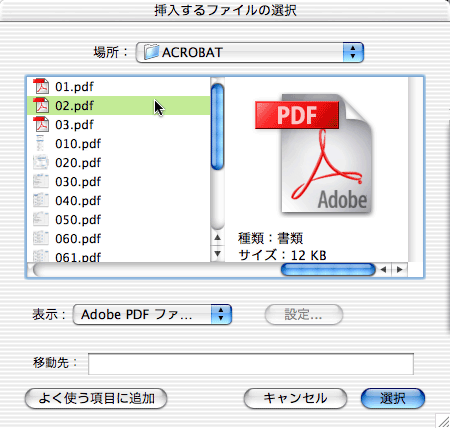Click the large Adobe PDF preview image
The width and height of the screenshot is (450, 428).
[314, 154]
